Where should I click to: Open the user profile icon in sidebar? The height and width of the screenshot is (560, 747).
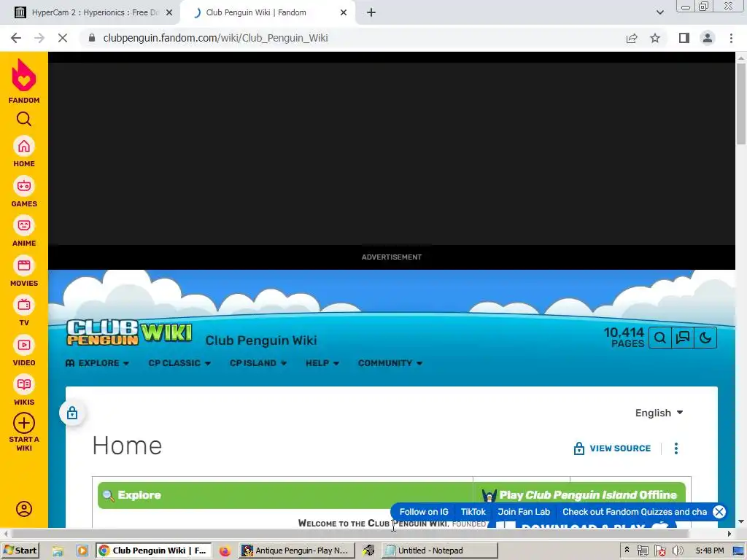(x=24, y=508)
